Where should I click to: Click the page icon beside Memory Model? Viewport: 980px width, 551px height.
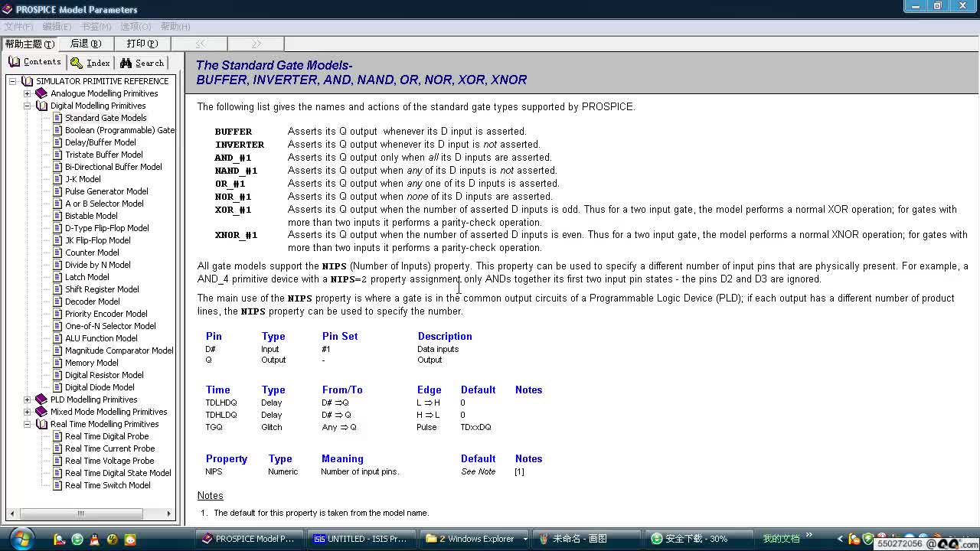click(57, 363)
